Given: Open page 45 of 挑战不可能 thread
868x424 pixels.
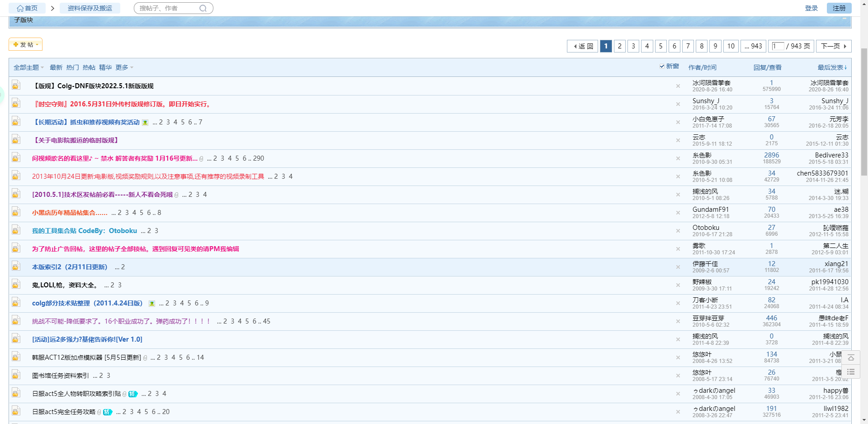Looking at the screenshot, I should coord(267,321).
